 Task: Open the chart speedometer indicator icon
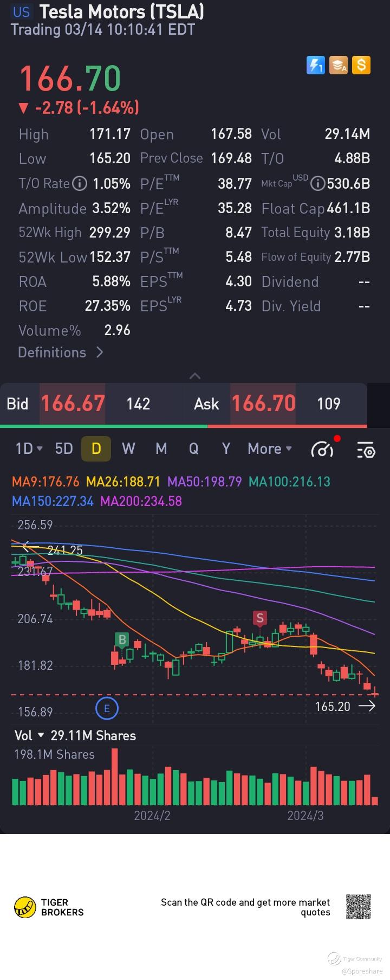coord(323,449)
